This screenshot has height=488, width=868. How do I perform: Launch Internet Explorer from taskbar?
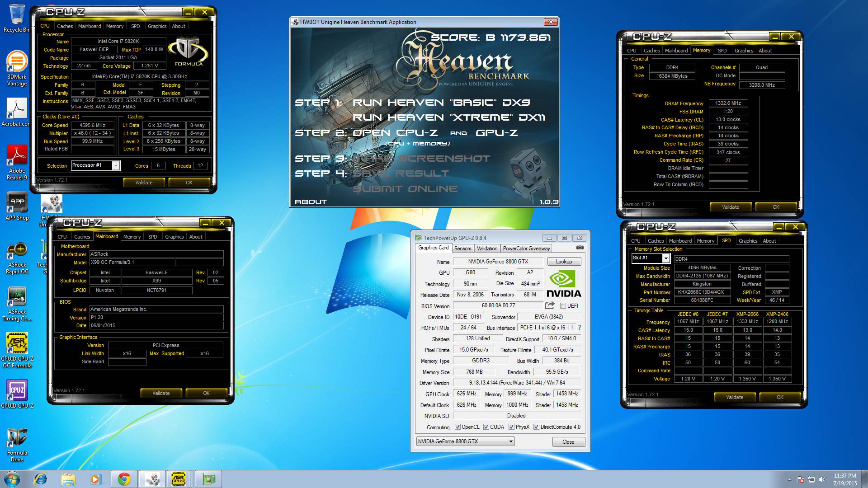pyautogui.click(x=41, y=479)
